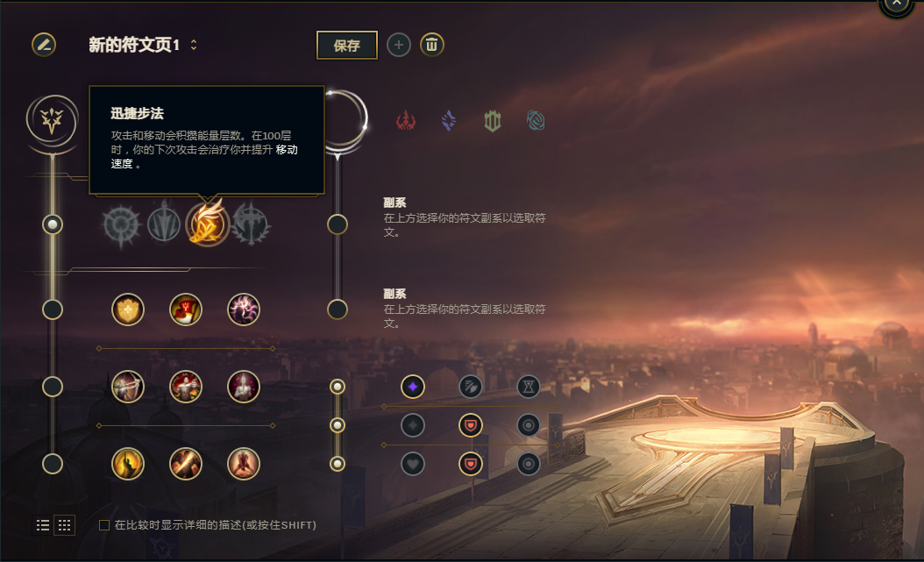Add a new rune page
The height and width of the screenshot is (562, 924).
point(399,45)
